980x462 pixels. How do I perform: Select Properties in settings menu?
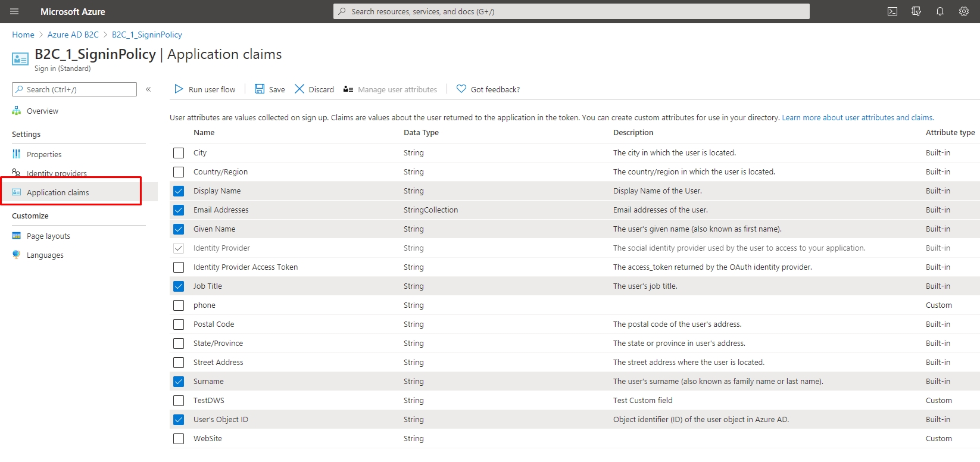44,154
